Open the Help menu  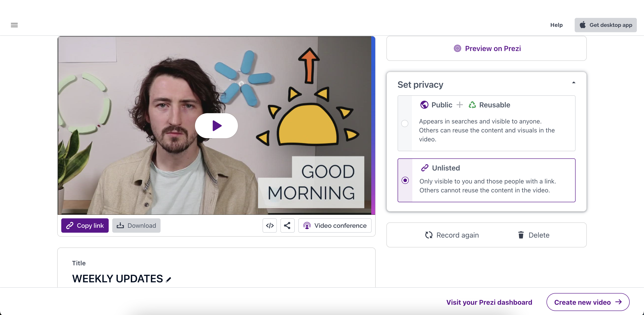point(556,25)
